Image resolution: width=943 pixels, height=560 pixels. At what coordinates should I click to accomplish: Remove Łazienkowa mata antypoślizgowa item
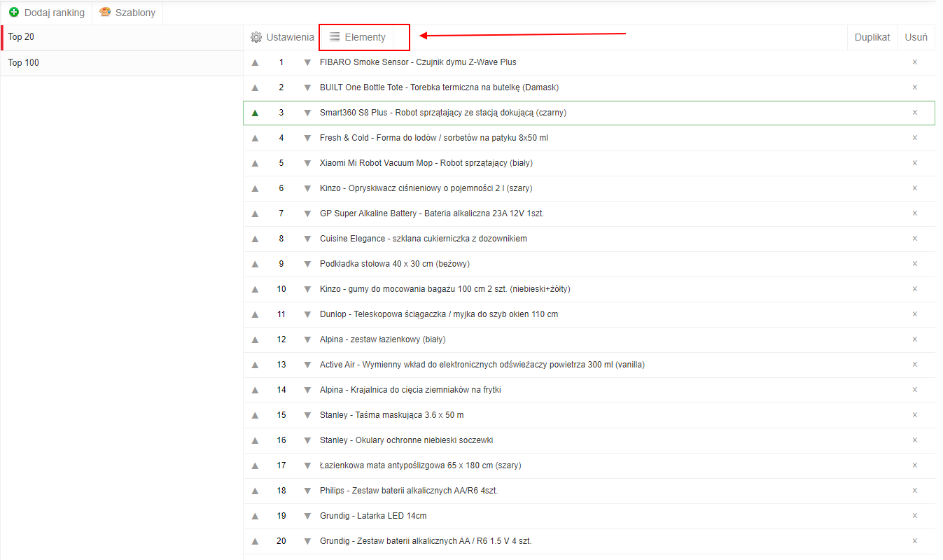point(914,465)
